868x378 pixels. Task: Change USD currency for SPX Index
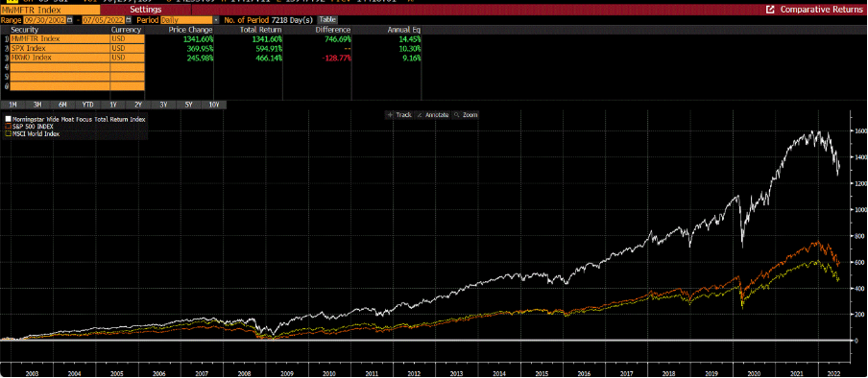click(x=128, y=49)
